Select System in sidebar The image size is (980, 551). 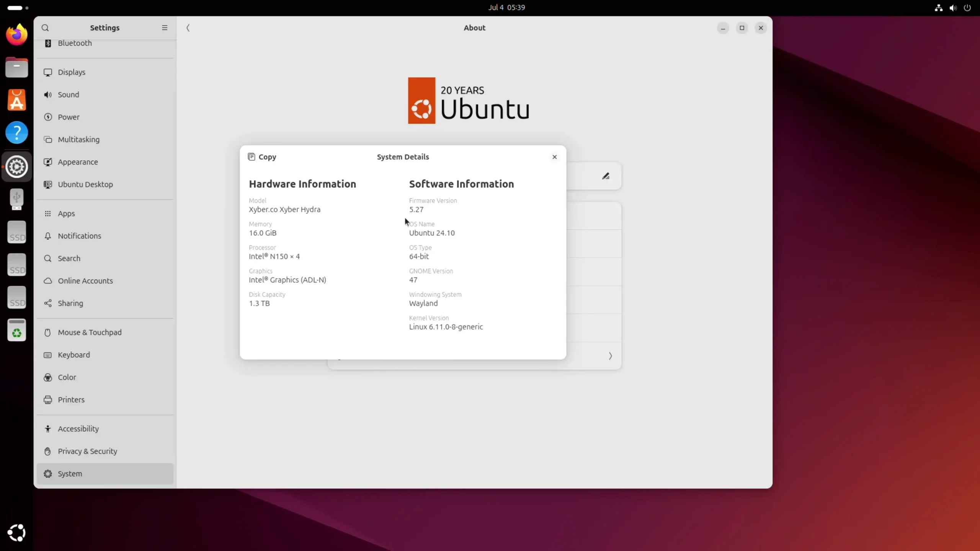[x=105, y=474]
